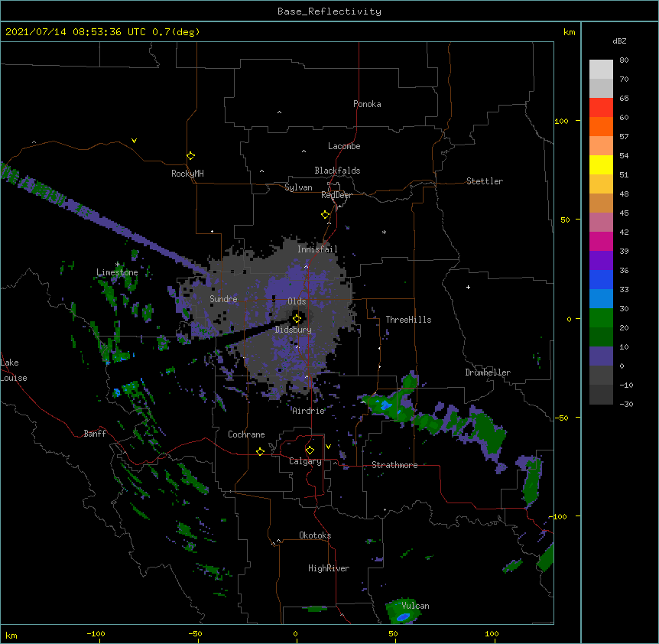Screen dimensions: 659x644
Task: Click the Didsbury label
Action: tap(294, 330)
